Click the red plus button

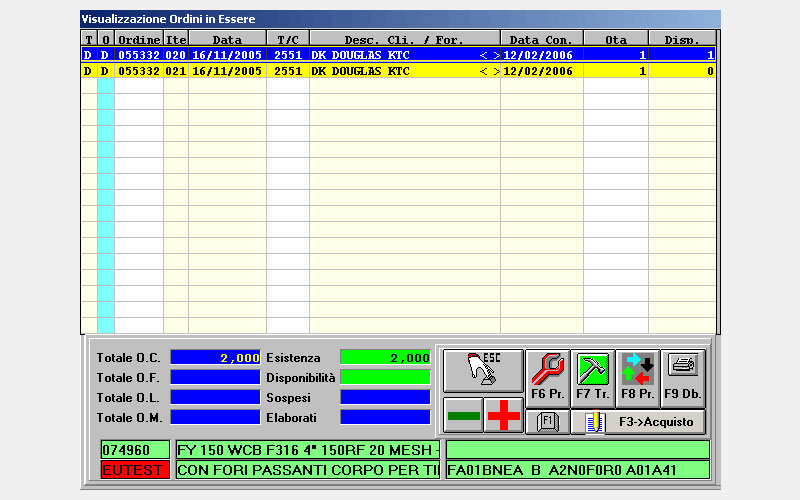pos(504,415)
